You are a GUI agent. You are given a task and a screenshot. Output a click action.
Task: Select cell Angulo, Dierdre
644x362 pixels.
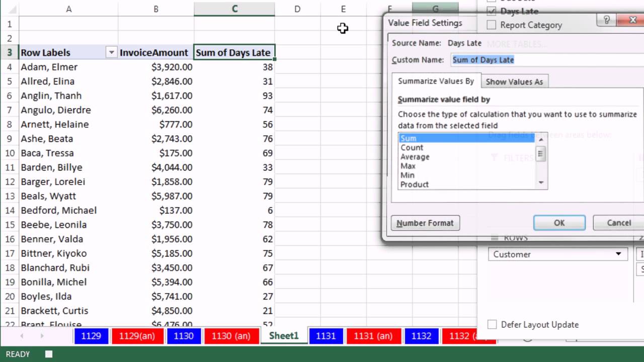[68, 110]
